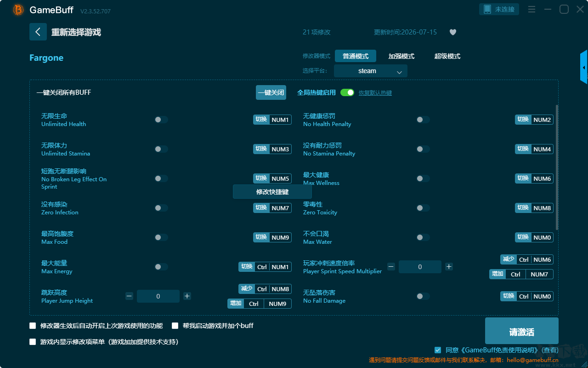Uncheck the GameBuff disclaimer agreement checkbox
The width and height of the screenshot is (588, 368).
pyautogui.click(x=438, y=350)
